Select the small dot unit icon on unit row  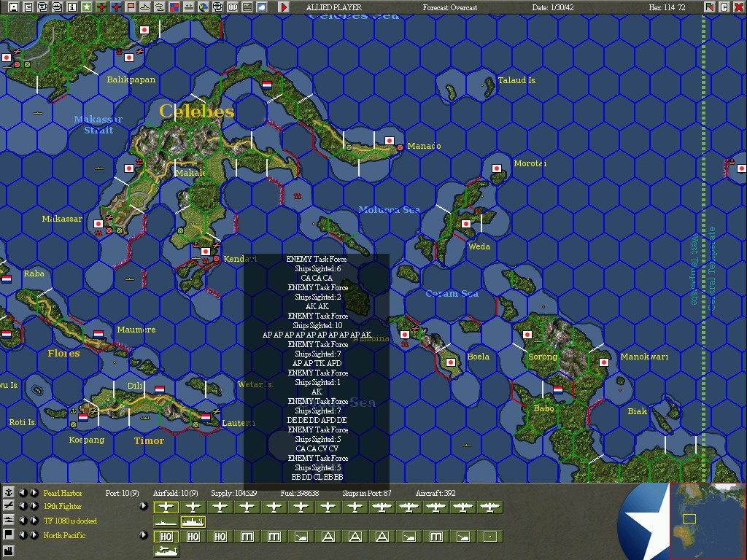489,537
